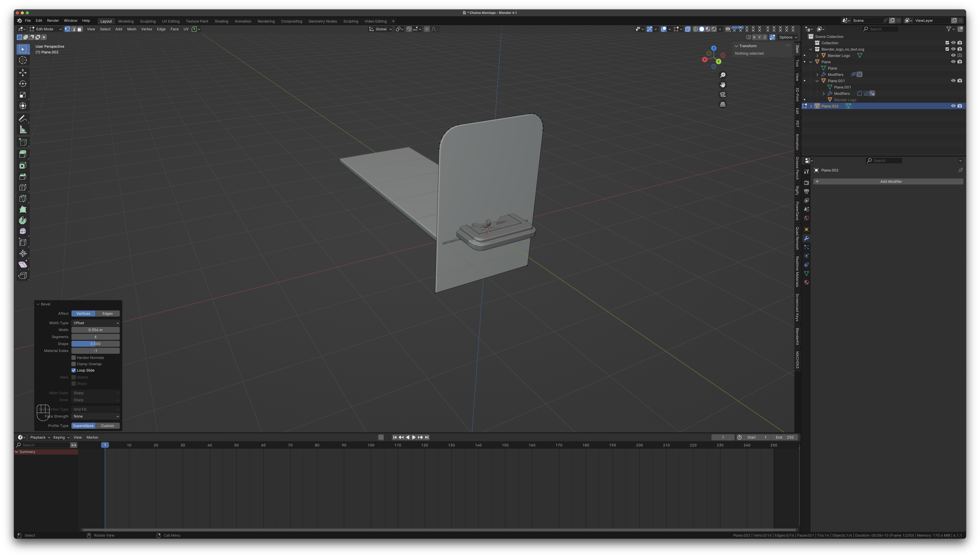Collapse the Bevel operator panel

click(x=38, y=304)
